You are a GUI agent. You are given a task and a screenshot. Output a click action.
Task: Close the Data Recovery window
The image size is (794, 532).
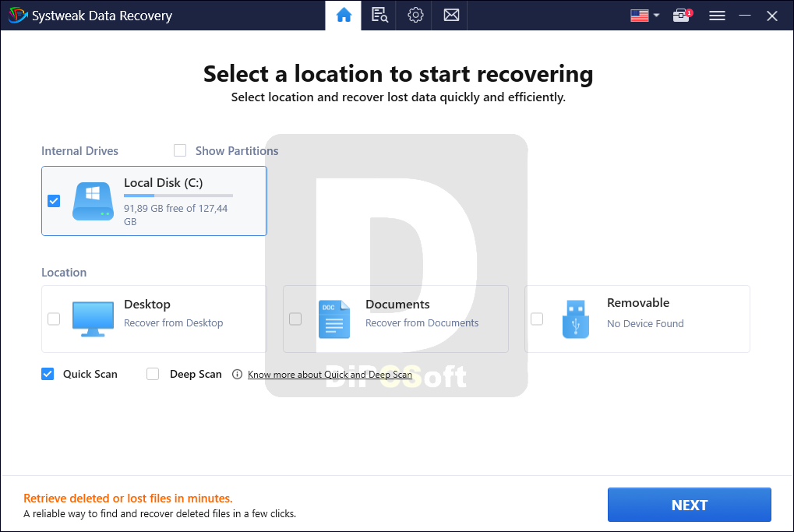(x=771, y=16)
